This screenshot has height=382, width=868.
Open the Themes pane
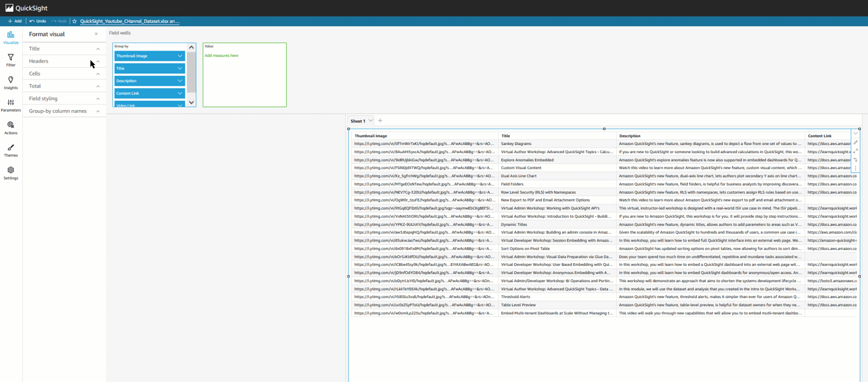click(11, 150)
